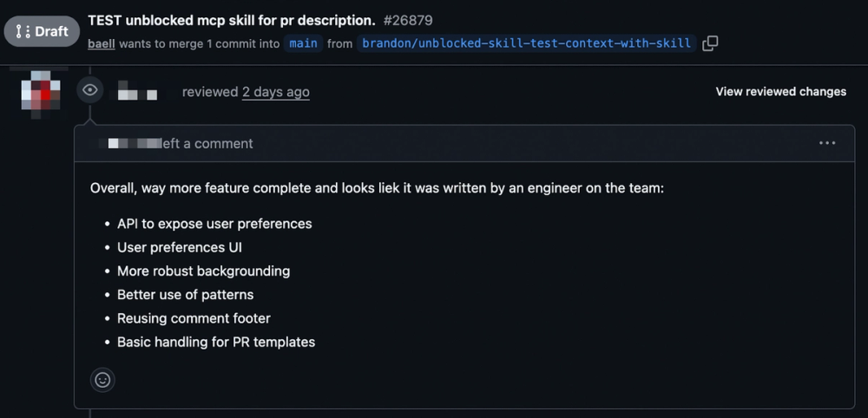Click the "Overall, way more feature complete" comment paragraph

[377, 188]
